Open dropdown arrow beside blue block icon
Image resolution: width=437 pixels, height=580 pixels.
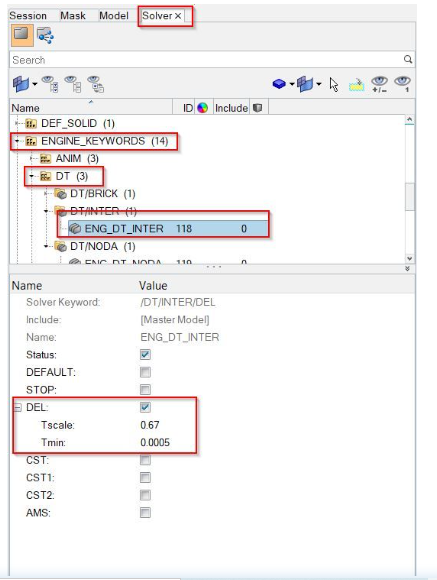tap(292, 84)
